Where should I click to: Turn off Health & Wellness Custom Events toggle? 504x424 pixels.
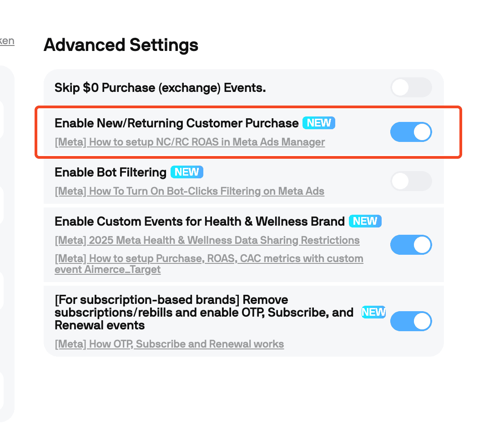[x=411, y=245]
